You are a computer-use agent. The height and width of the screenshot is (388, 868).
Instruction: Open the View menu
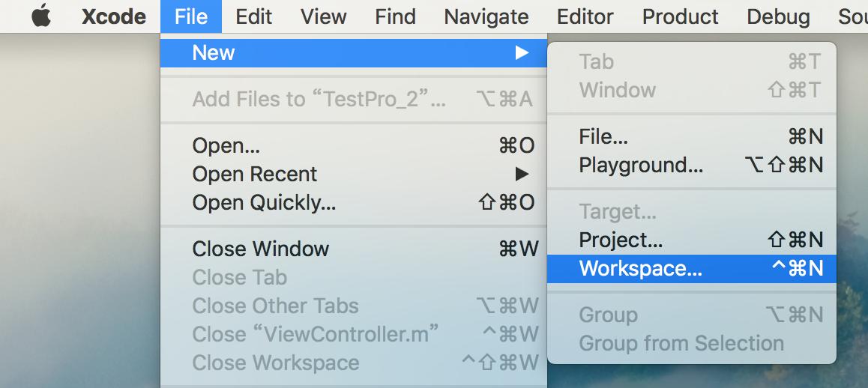click(323, 16)
